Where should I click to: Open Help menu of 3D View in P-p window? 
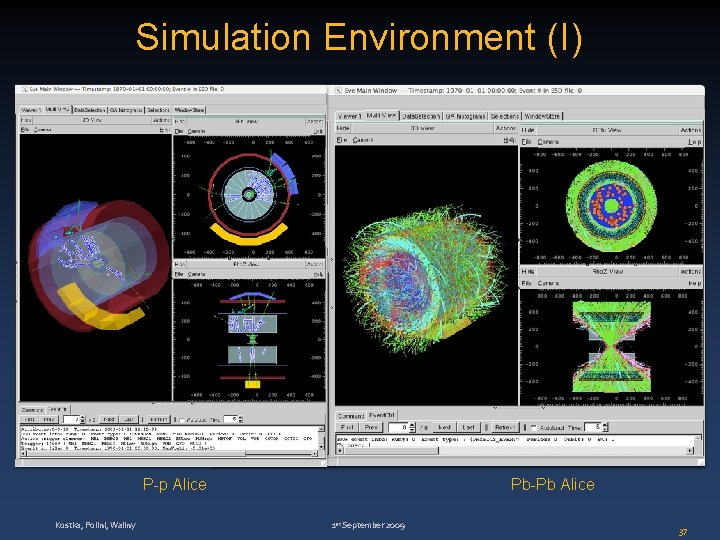pos(165,130)
